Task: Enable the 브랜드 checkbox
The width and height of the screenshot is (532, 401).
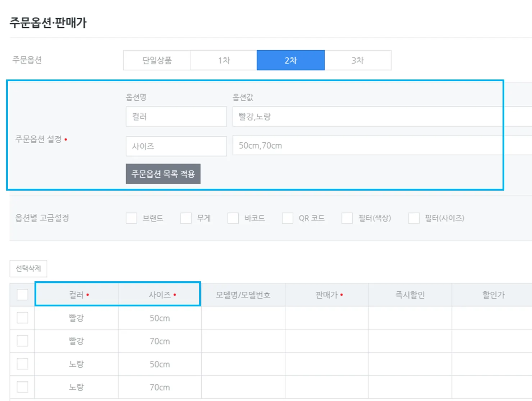Action: (132, 218)
